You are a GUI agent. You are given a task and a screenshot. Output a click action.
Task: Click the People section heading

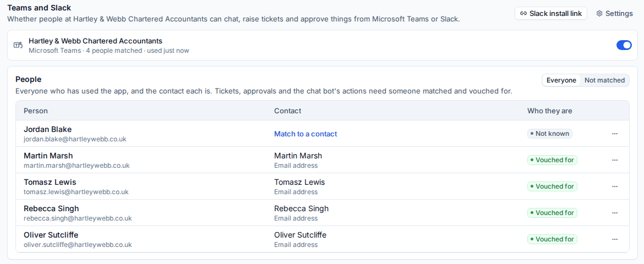coord(28,79)
